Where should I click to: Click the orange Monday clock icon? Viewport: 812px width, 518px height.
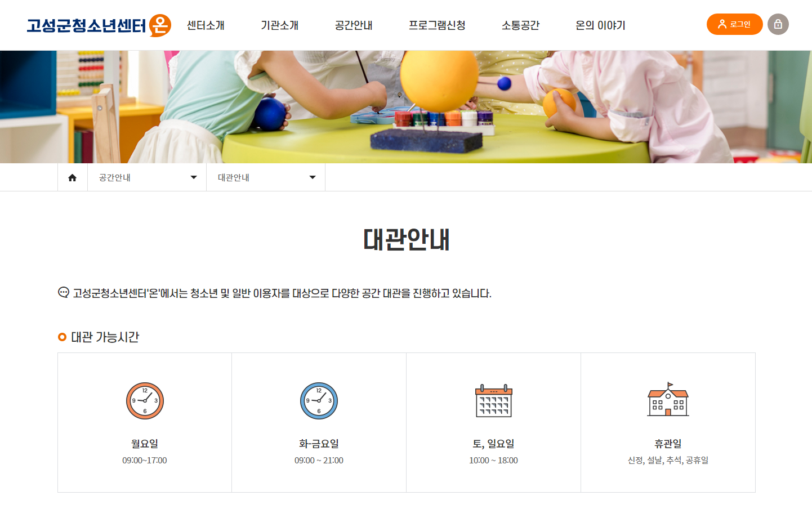tap(145, 401)
